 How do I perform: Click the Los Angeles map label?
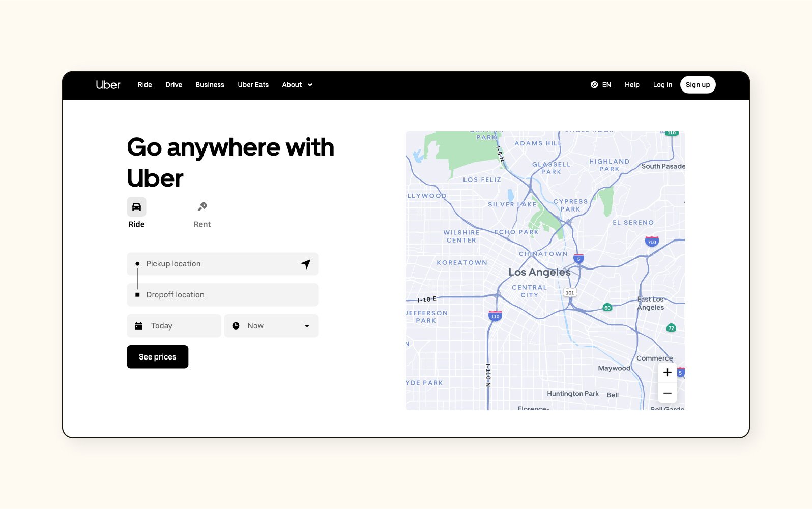point(539,272)
